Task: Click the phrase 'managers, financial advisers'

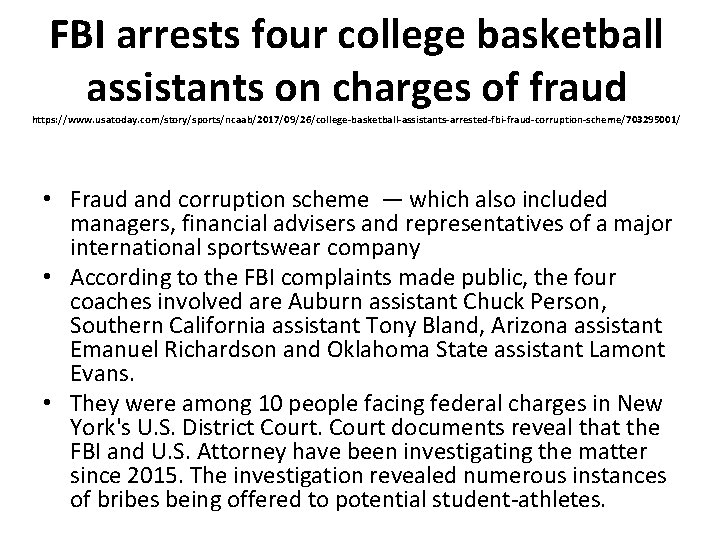Action: coord(213,224)
